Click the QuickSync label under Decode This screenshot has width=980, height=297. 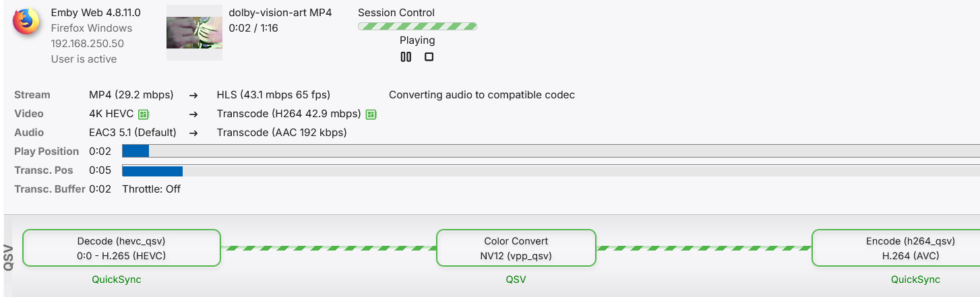pos(117,279)
